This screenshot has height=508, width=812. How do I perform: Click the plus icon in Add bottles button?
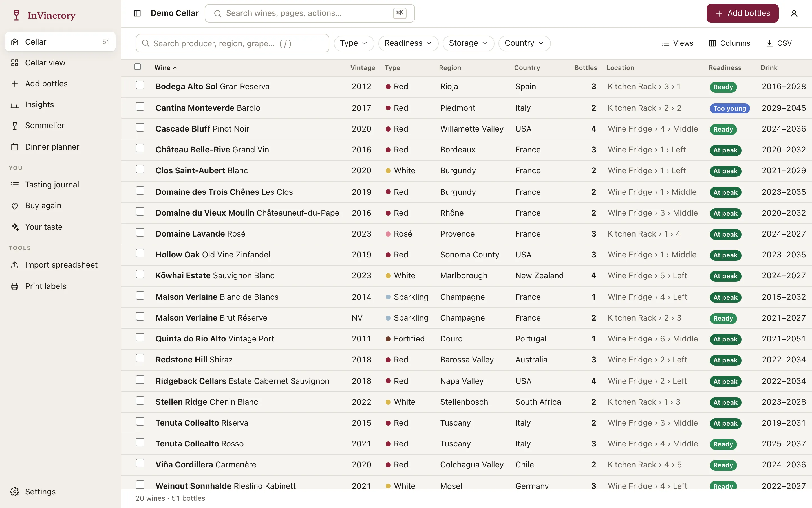pos(719,14)
